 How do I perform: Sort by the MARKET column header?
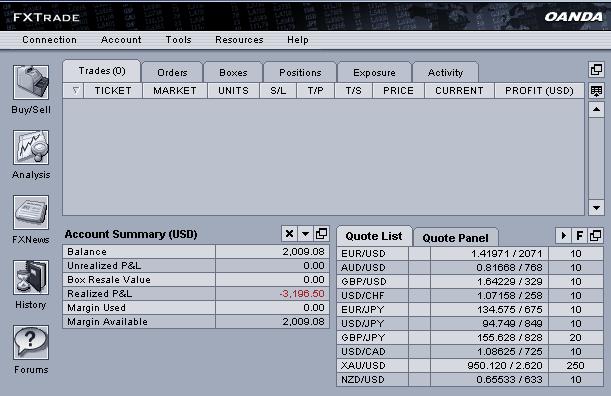pyautogui.click(x=175, y=90)
